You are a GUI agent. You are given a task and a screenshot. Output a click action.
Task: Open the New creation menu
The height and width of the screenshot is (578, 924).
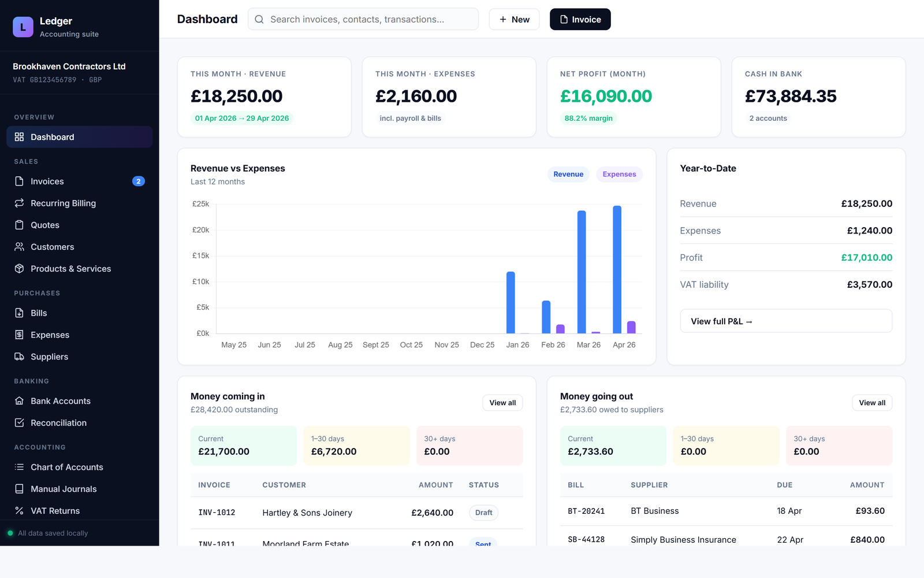513,19
